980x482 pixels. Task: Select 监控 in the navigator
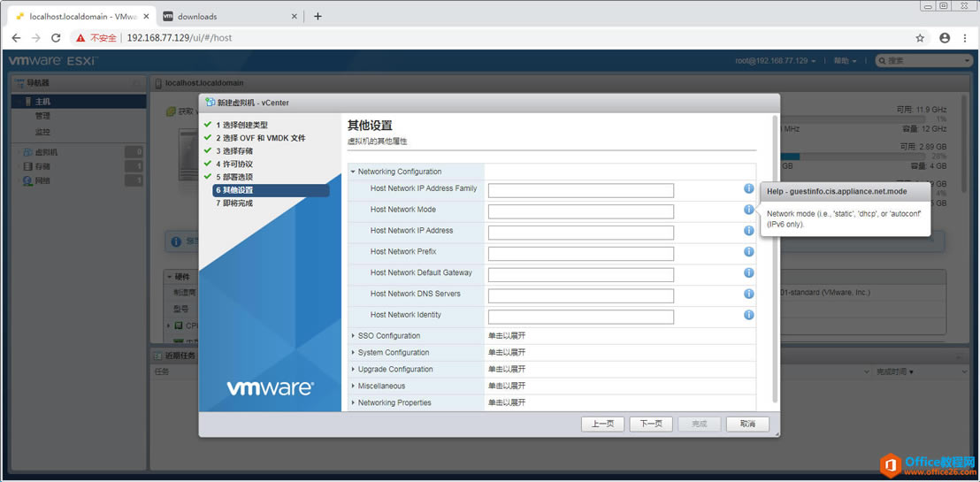coord(42,132)
